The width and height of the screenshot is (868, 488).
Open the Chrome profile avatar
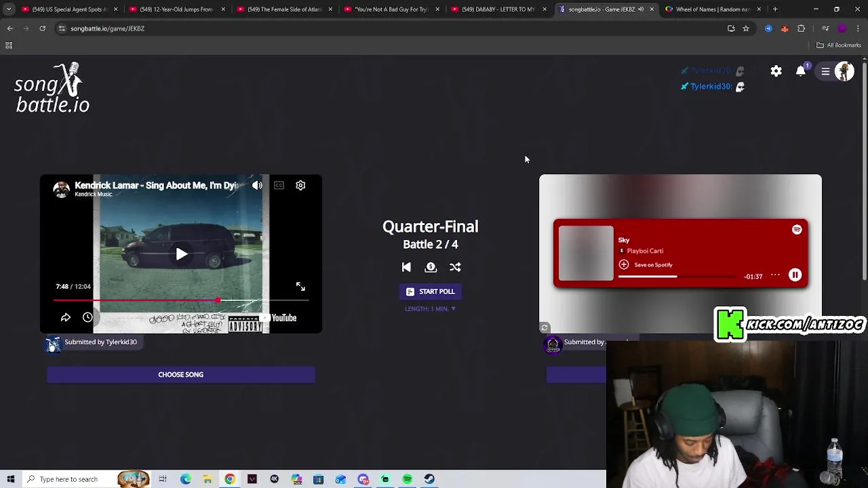[842, 28]
